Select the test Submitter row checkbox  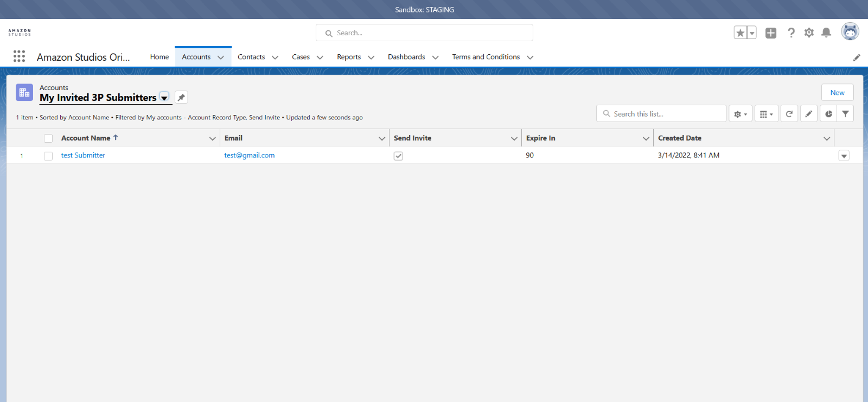coord(48,156)
